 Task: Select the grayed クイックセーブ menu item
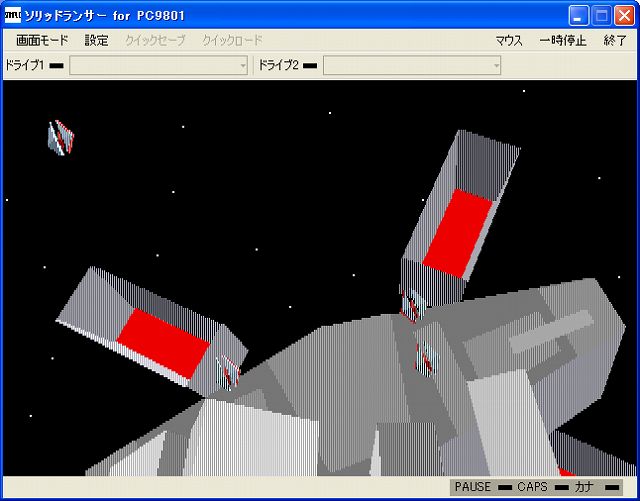point(155,40)
